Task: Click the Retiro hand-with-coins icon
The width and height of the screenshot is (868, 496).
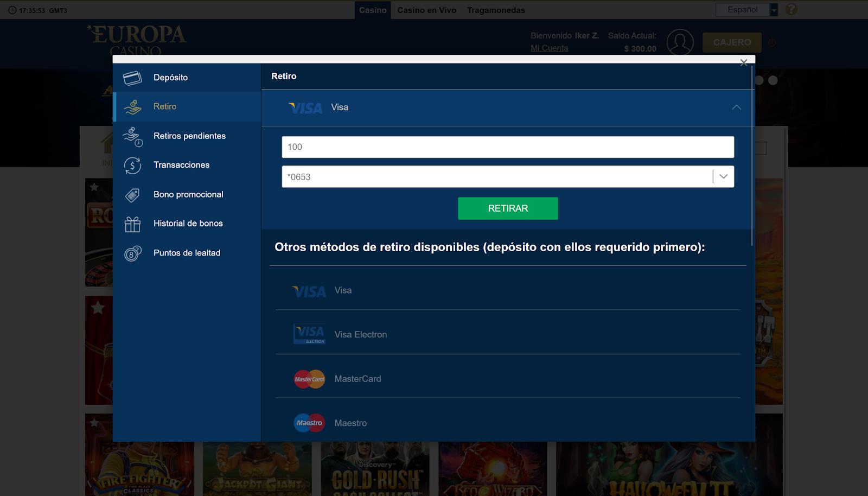Action: pyautogui.click(x=132, y=107)
